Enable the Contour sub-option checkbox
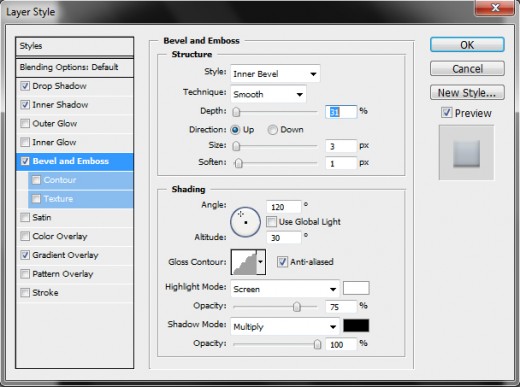 coord(36,180)
